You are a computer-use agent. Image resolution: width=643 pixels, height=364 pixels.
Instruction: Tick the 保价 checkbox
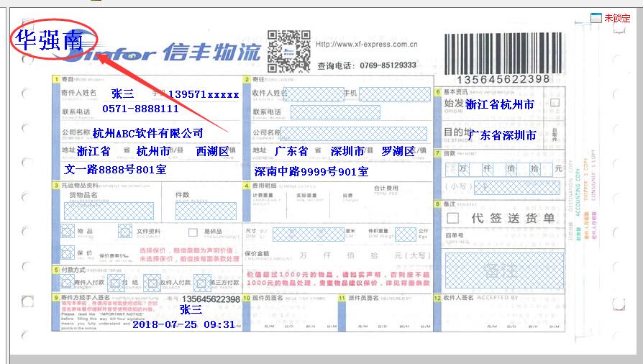pos(68,252)
